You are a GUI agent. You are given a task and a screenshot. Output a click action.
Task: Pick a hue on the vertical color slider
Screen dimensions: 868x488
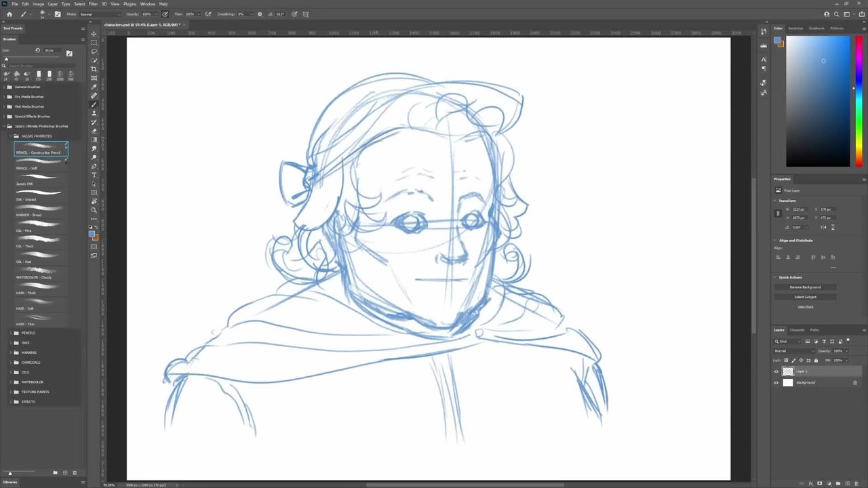(858, 102)
